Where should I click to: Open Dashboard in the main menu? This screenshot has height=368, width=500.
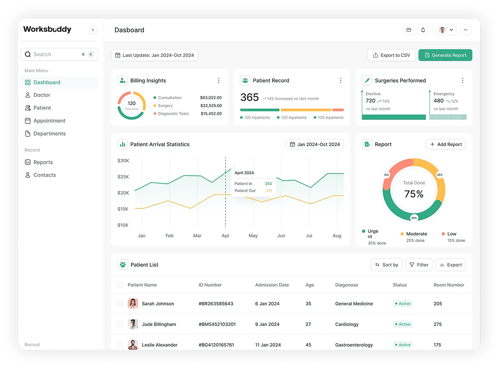pyautogui.click(x=59, y=82)
